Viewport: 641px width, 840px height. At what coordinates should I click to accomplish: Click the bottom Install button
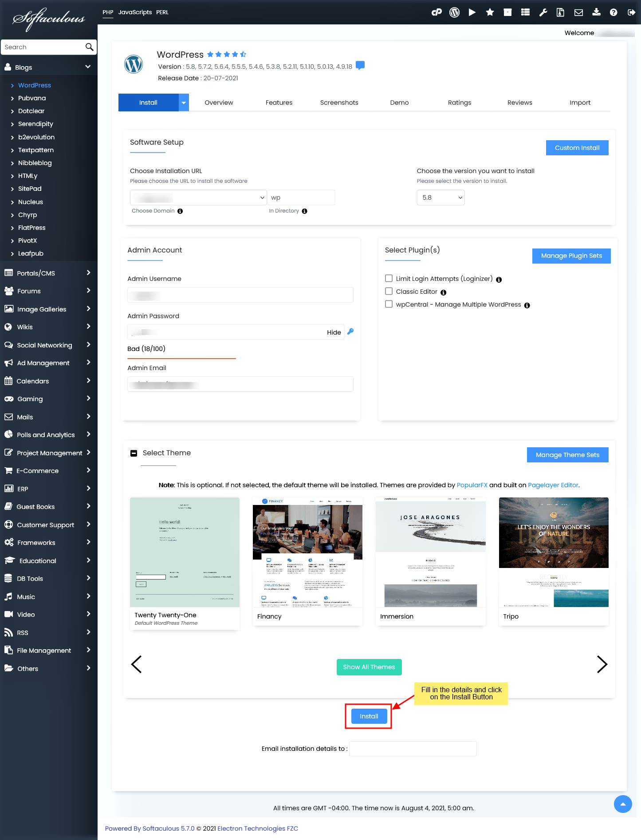[369, 716]
